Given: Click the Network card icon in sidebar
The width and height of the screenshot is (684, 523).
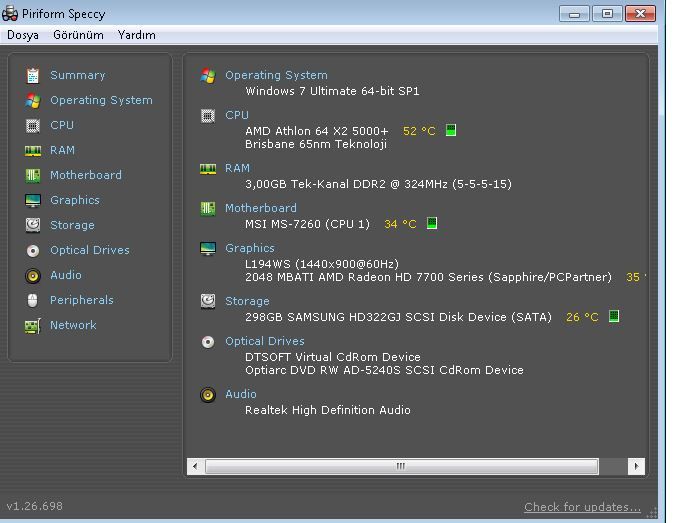Looking at the screenshot, I should (33, 326).
